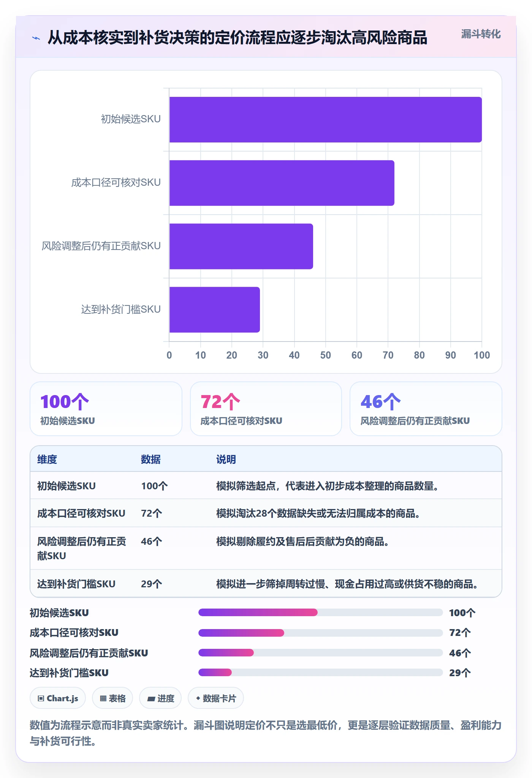Click the 29个 value beside the progress bar

pos(460,673)
